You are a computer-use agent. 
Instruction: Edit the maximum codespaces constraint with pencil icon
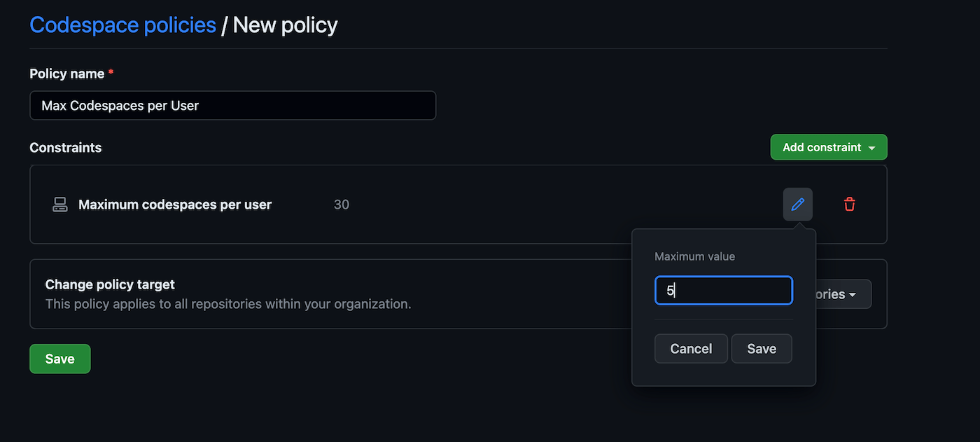pyautogui.click(x=797, y=204)
